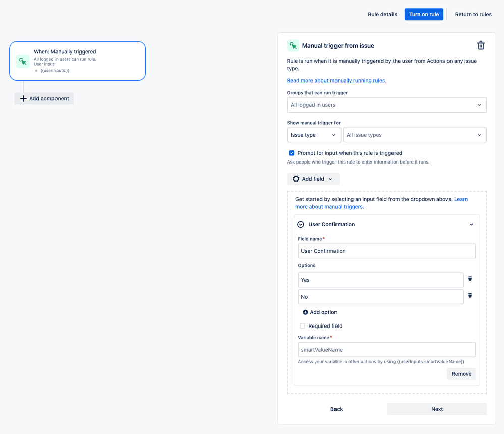
Task: Collapse User Confirmation with right chevron
Action: 471,224
